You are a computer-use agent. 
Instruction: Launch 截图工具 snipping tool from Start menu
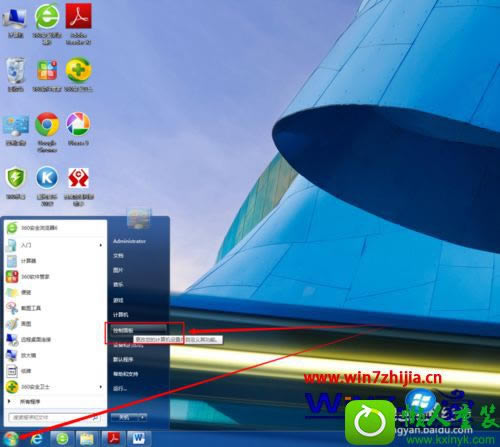click(x=55, y=308)
